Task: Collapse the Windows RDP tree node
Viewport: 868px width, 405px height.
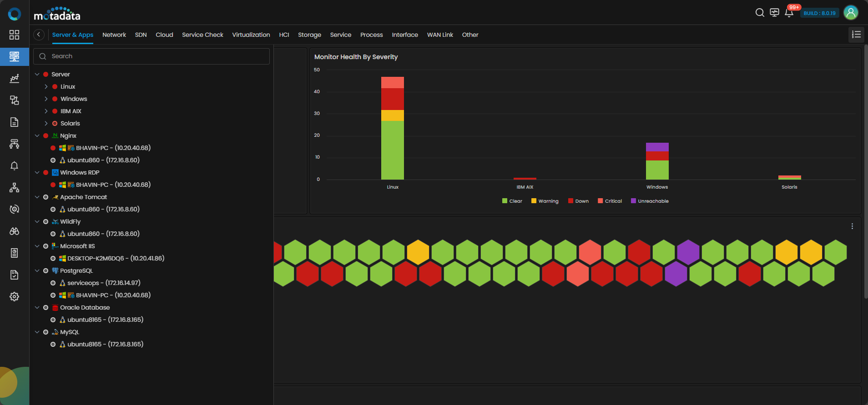Action: pos(37,172)
